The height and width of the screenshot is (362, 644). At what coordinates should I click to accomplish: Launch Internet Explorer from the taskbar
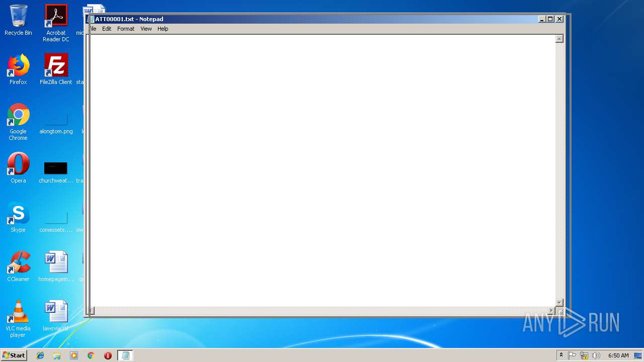pos(40,355)
